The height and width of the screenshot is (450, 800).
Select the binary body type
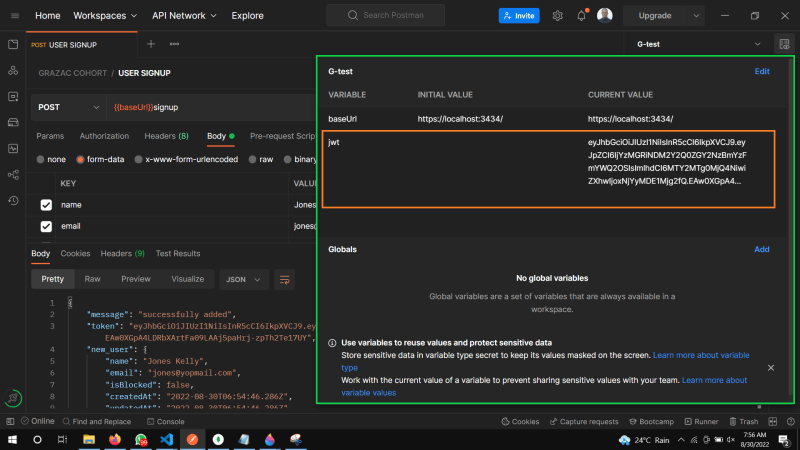tap(287, 159)
